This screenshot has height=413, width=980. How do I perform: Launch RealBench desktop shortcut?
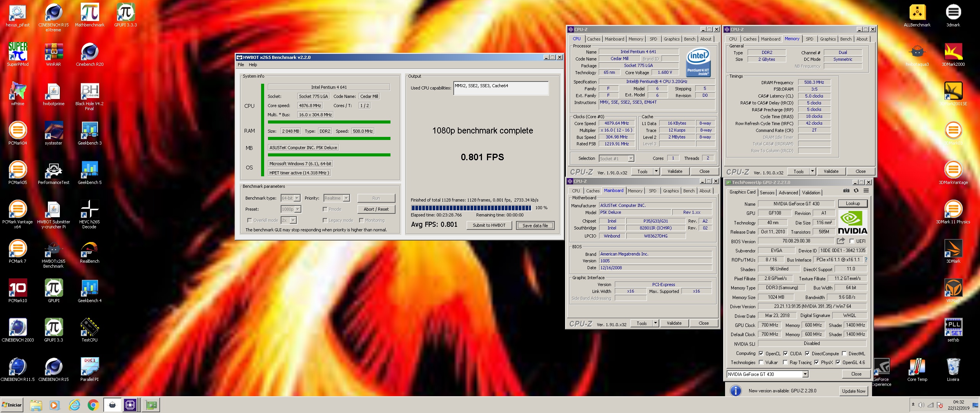pos(90,252)
